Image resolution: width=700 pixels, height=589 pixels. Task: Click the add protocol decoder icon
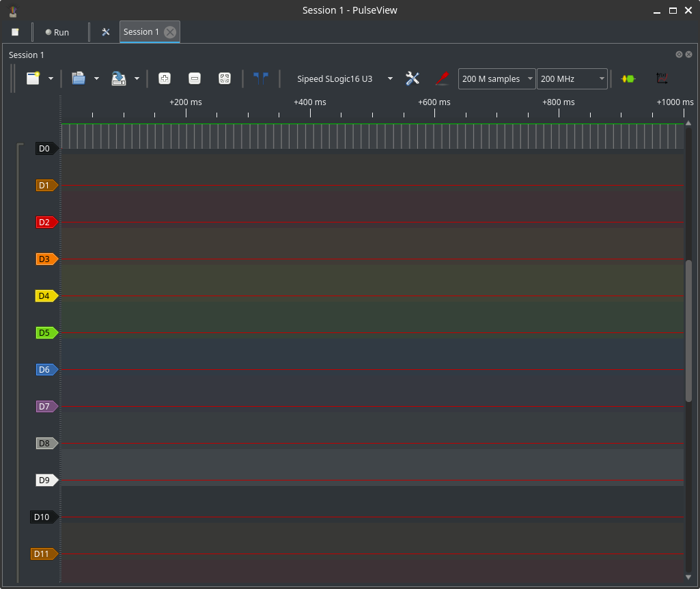coord(628,78)
